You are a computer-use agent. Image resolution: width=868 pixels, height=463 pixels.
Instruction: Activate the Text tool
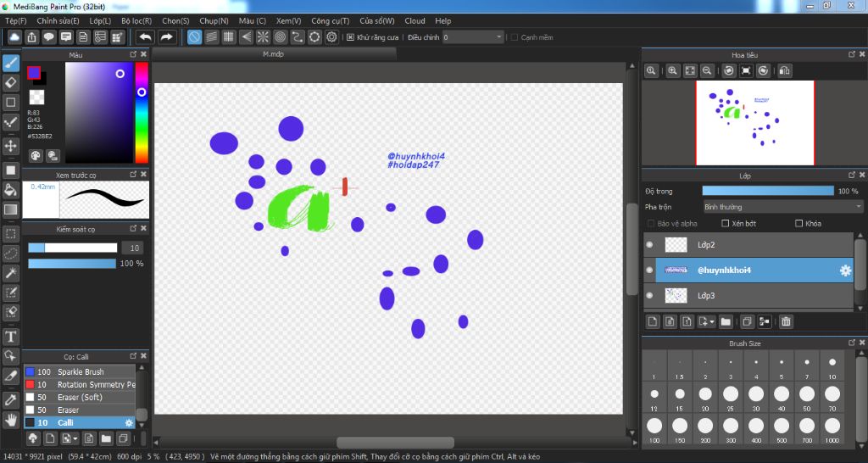(10, 337)
